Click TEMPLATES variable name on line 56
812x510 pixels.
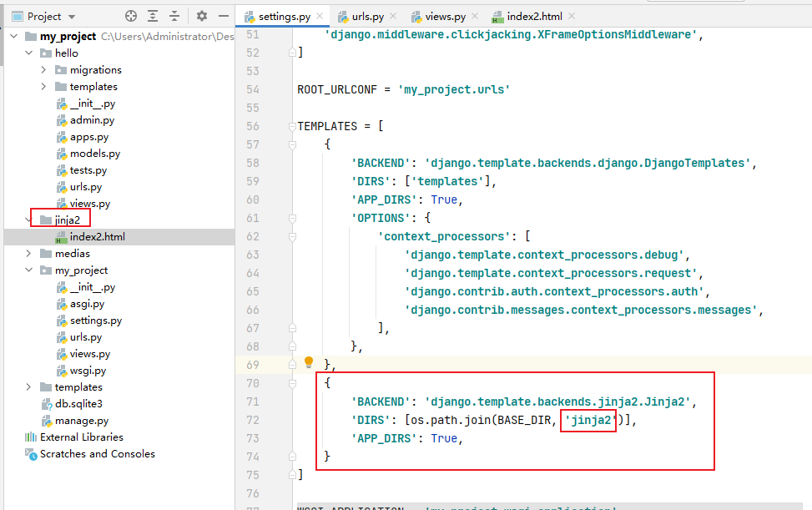click(x=327, y=126)
